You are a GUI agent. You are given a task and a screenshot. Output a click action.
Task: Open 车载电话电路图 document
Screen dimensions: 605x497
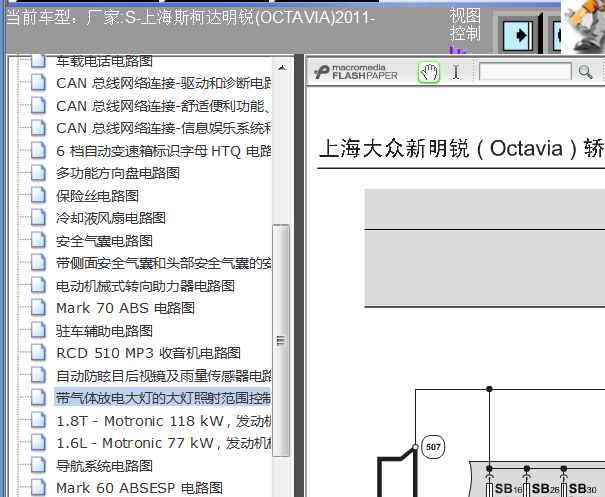(x=104, y=61)
